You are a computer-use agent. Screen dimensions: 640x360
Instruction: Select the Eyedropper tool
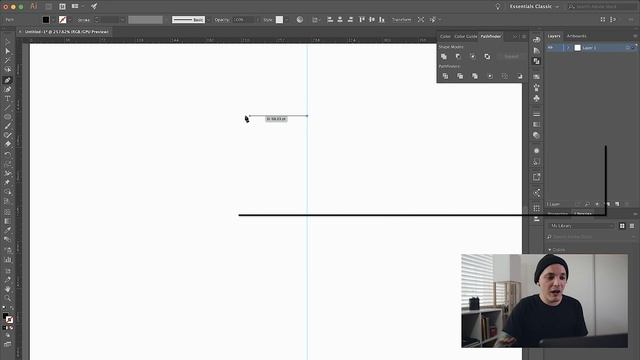(x=7, y=230)
